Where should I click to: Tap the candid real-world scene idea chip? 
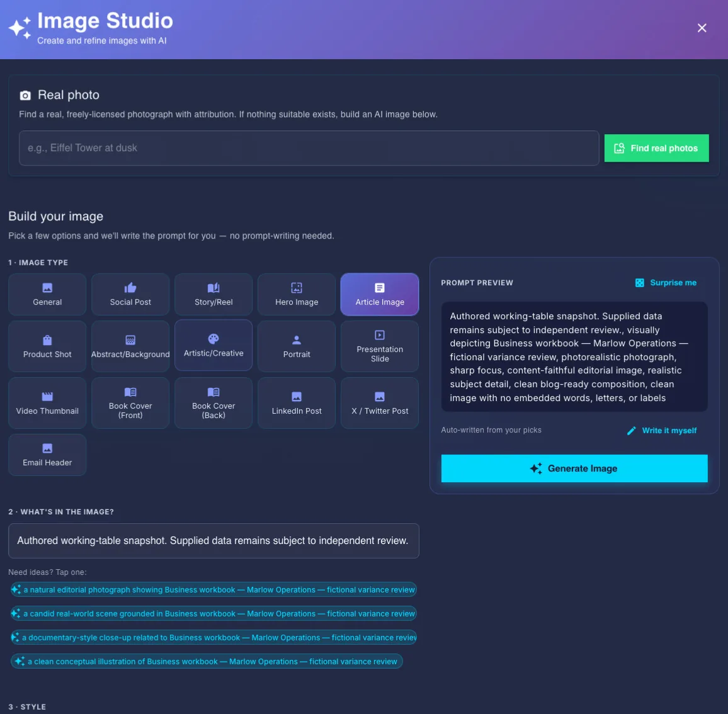click(213, 614)
